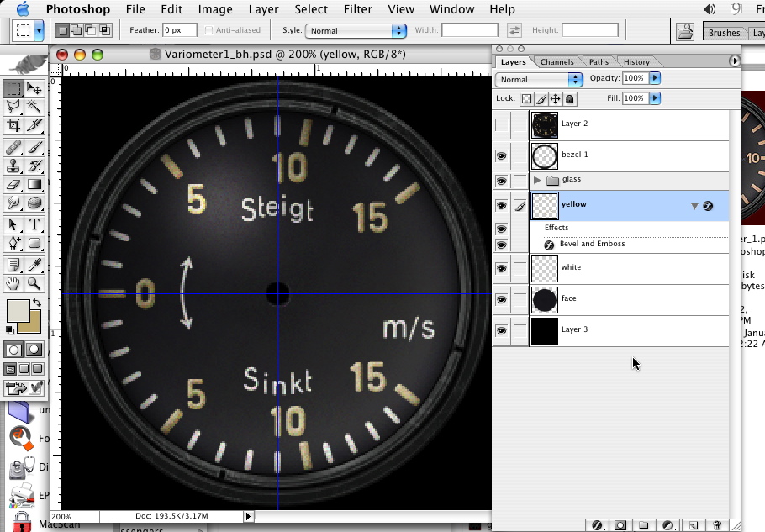Open the layer blend mode dropdown
Image resolution: width=765 pixels, height=532 pixels.
tap(539, 79)
